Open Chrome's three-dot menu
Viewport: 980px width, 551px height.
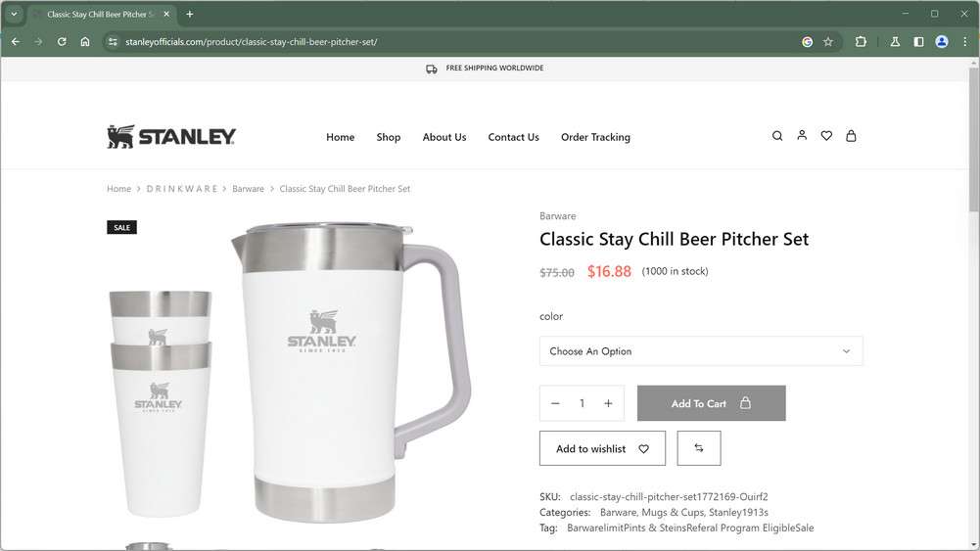[965, 42]
